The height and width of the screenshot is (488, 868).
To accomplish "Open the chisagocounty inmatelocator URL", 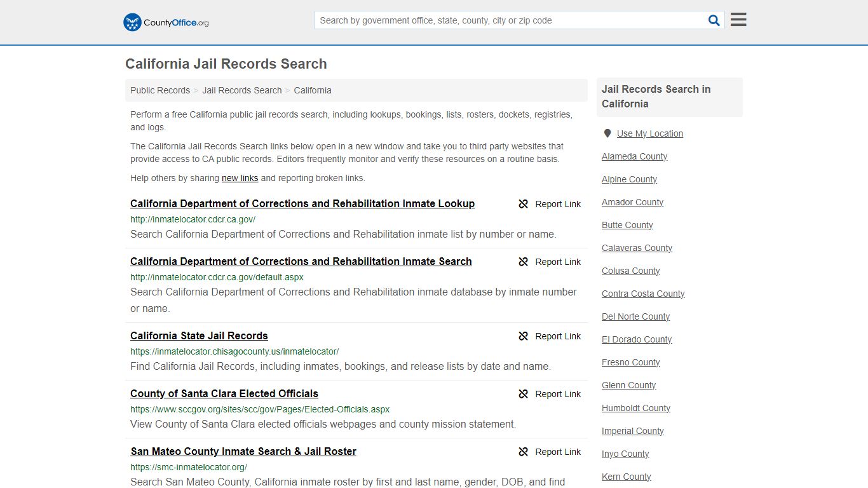I will pyautogui.click(x=234, y=351).
